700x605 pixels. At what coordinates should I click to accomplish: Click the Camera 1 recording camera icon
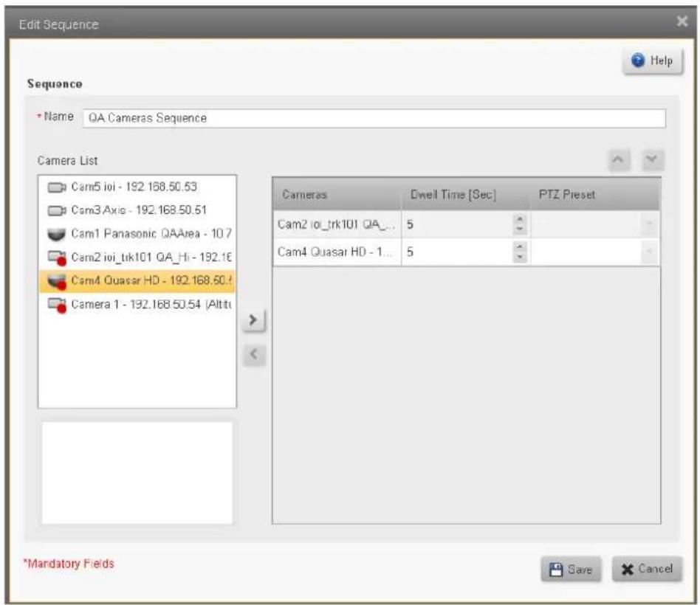(57, 305)
